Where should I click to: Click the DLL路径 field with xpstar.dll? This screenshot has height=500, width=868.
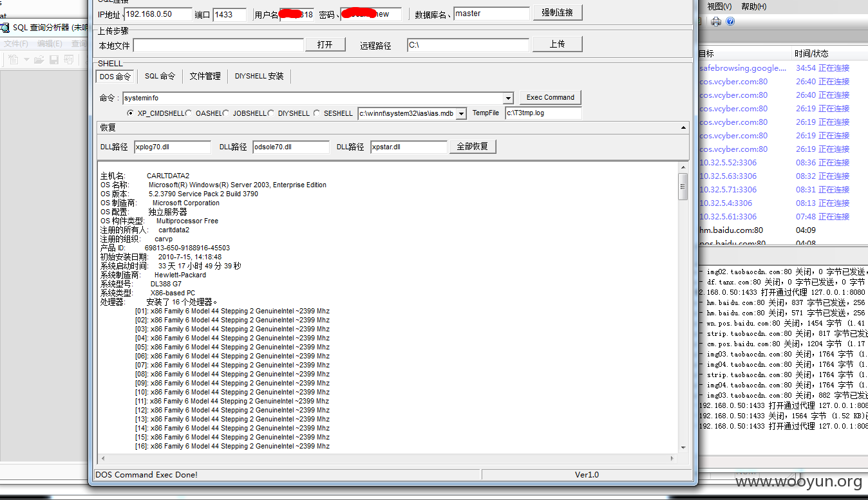click(409, 147)
